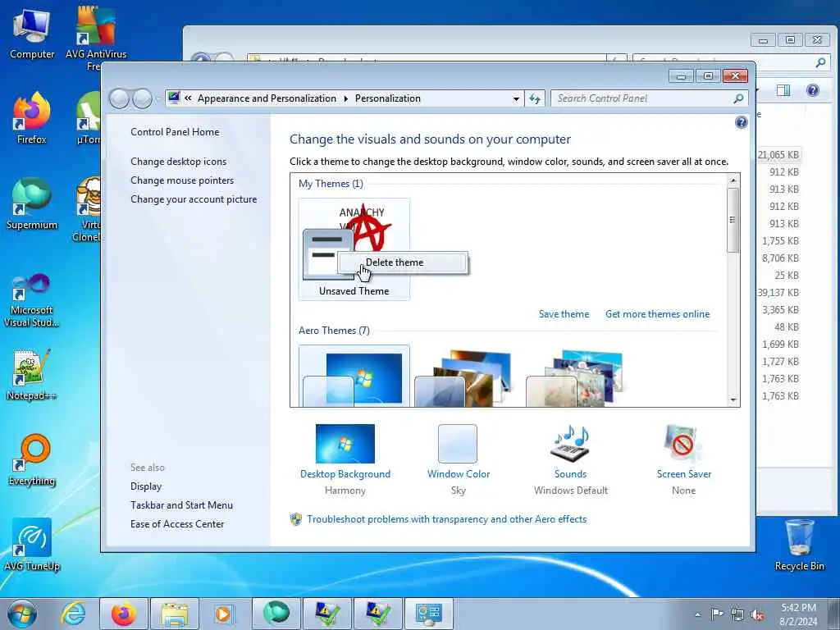Click theme list scroll up arrow
The image size is (840, 630).
tap(733, 180)
